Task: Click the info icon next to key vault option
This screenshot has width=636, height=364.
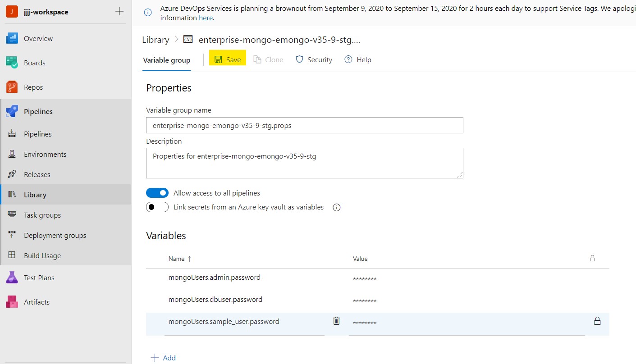Action: [x=336, y=208]
